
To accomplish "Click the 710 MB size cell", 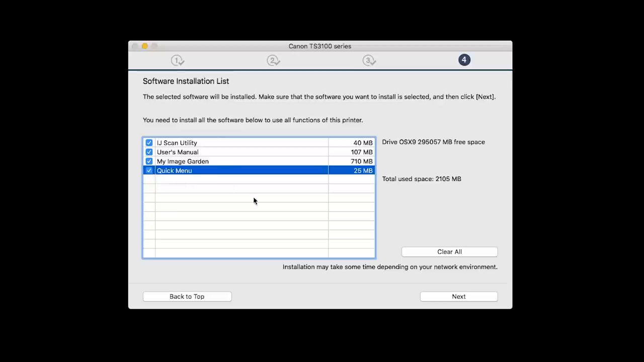I will (351, 161).
